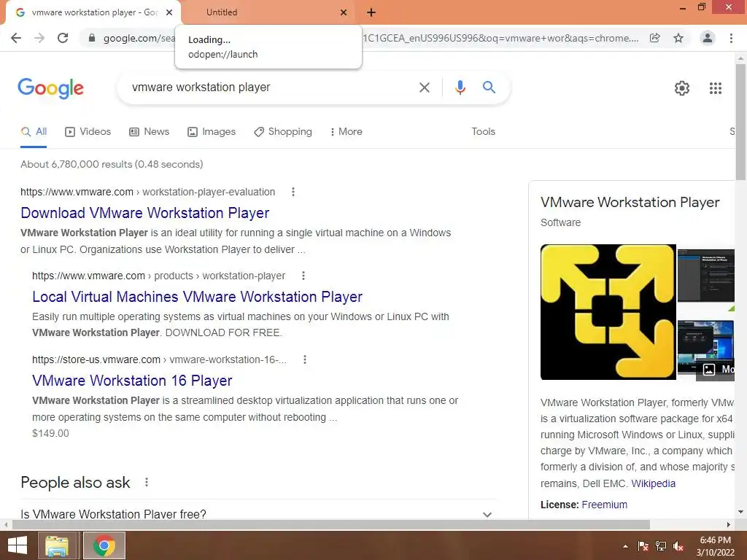Open VMware Workstation 16 Player link

click(132, 381)
